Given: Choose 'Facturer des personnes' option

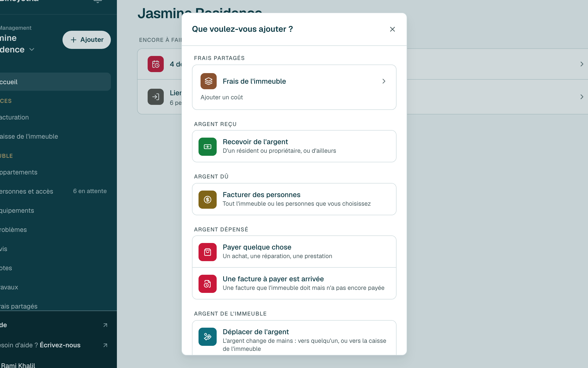Looking at the screenshot, I should click(294, 199).
